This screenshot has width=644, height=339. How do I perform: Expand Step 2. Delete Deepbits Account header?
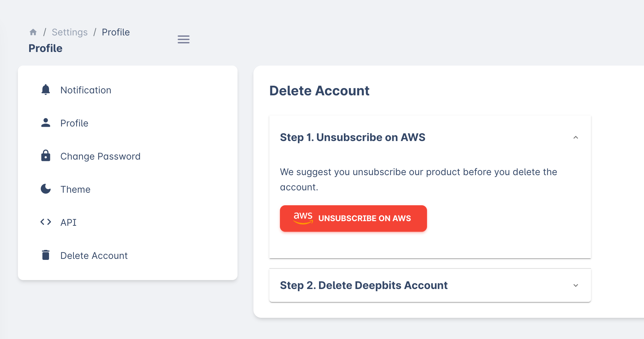(x=363, y=285)
